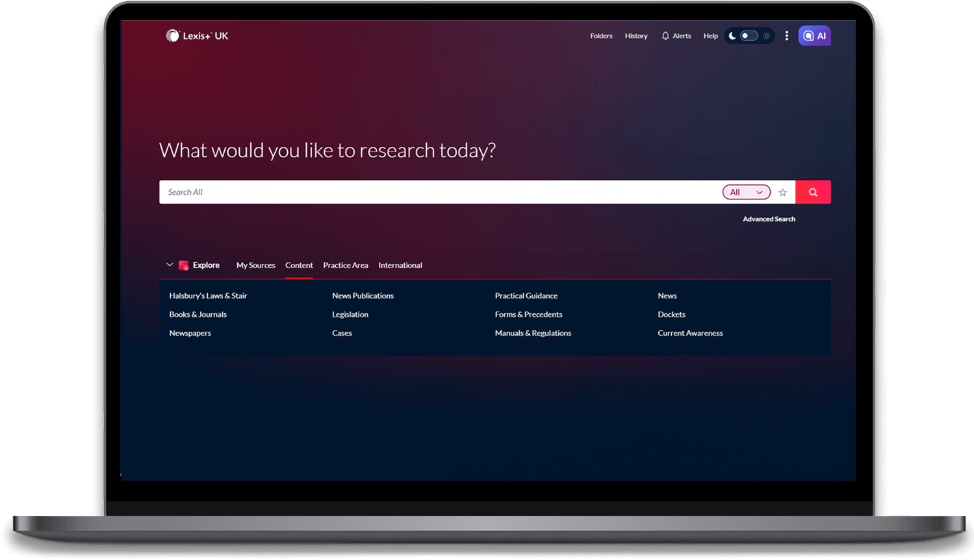
Task: Click the star favorites icon in search bar
Action: pyautogui.click(x=782, y=192)
